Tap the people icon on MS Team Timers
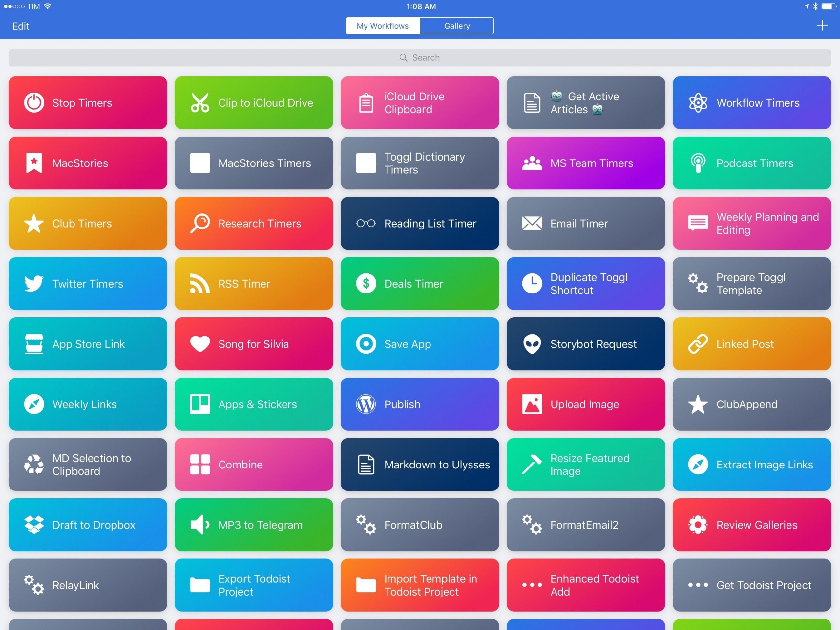This screenshot has width=840, height=630. coord(532,163)
